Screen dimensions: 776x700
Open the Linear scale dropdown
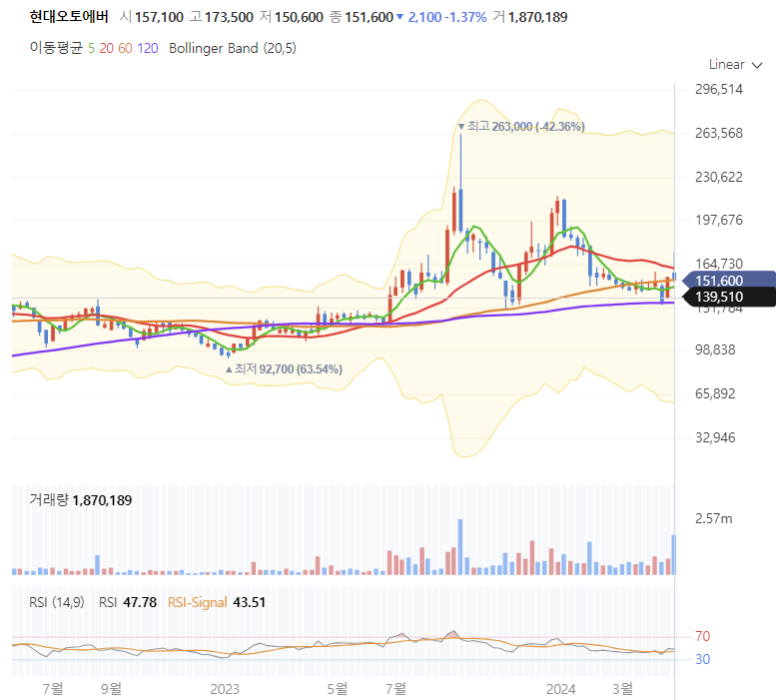coord(735,65)
